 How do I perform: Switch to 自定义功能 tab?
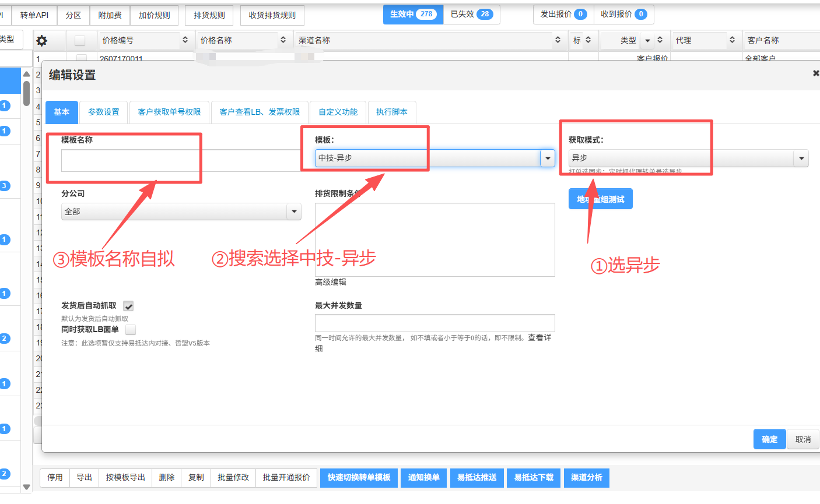(x=338, y=112)
